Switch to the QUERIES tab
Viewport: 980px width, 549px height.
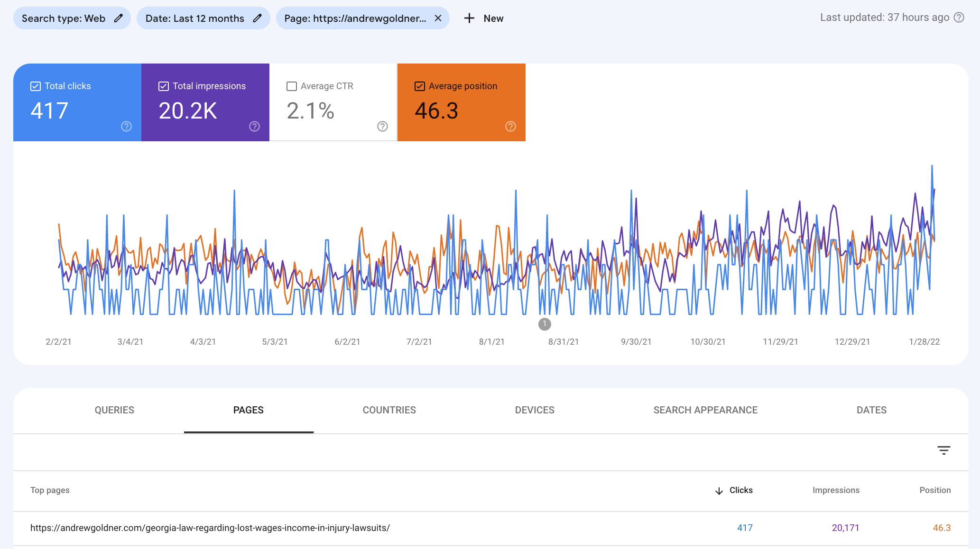[x=114, y=410]
